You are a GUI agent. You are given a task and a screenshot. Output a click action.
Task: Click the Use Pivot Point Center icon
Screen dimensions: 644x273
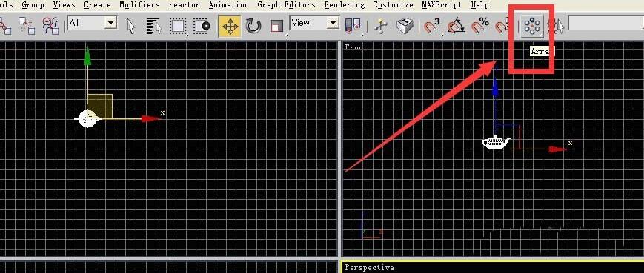(x=353, y=27)
